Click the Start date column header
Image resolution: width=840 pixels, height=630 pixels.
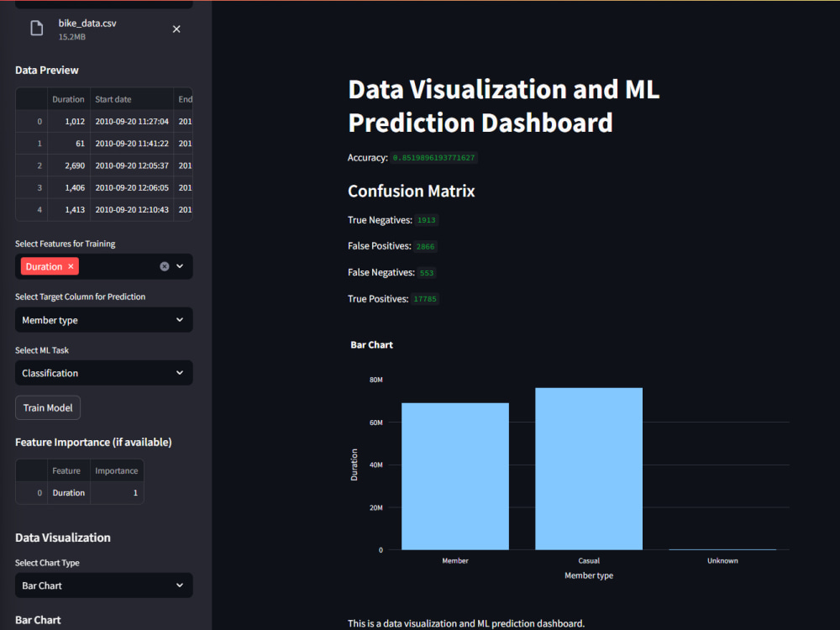click(x=132, y=99)
